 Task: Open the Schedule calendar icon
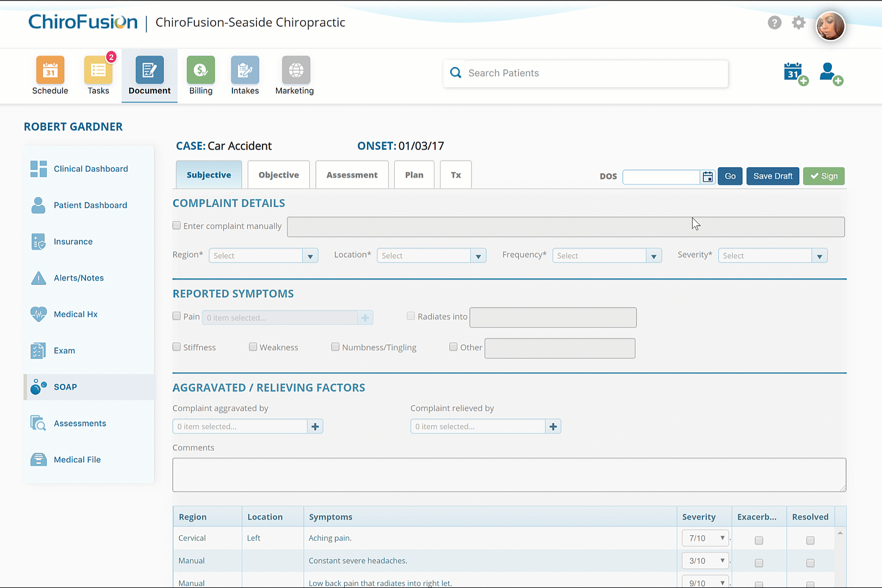point(50,70)
